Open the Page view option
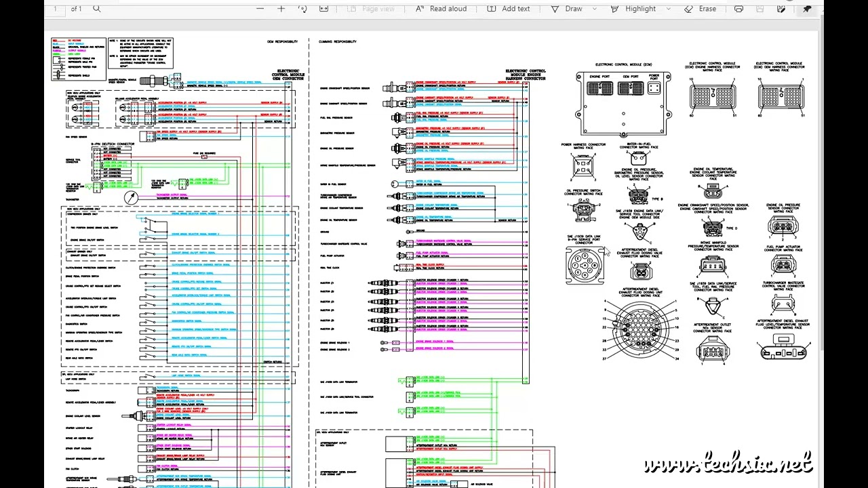The image size is (868, 488). click(x=372, y=8)
